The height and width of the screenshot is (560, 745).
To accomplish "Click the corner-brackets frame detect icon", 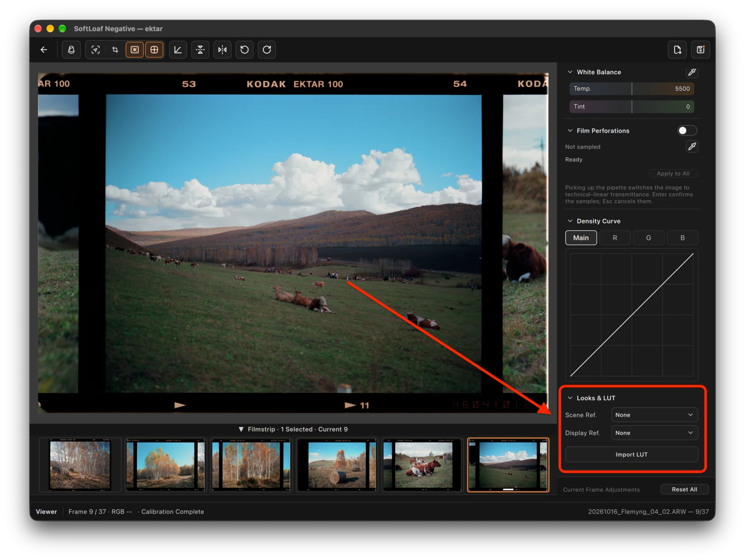I will click(x=95, y=50).
